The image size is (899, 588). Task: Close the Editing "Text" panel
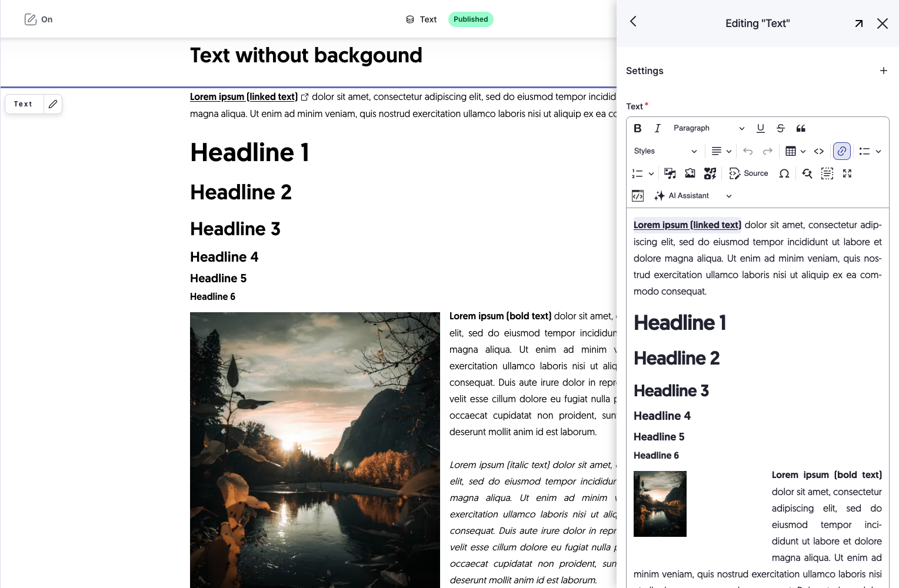[883, 24]
